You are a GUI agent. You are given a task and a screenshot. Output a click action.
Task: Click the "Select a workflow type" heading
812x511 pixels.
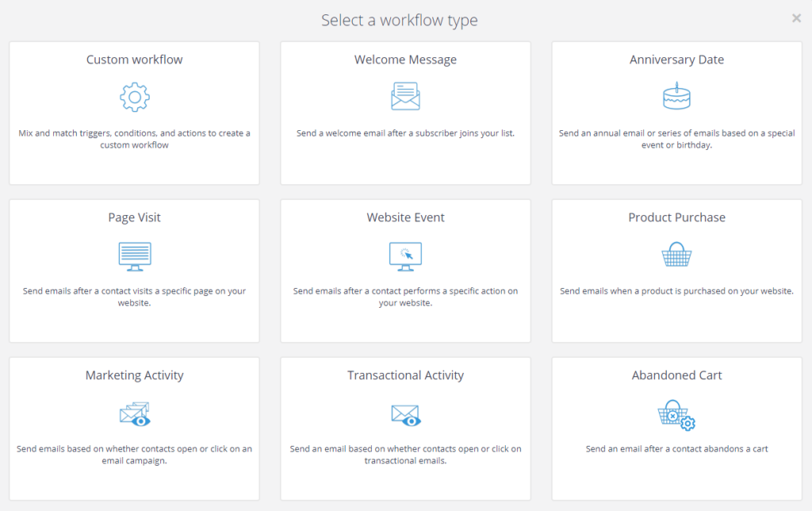[400, 20]
